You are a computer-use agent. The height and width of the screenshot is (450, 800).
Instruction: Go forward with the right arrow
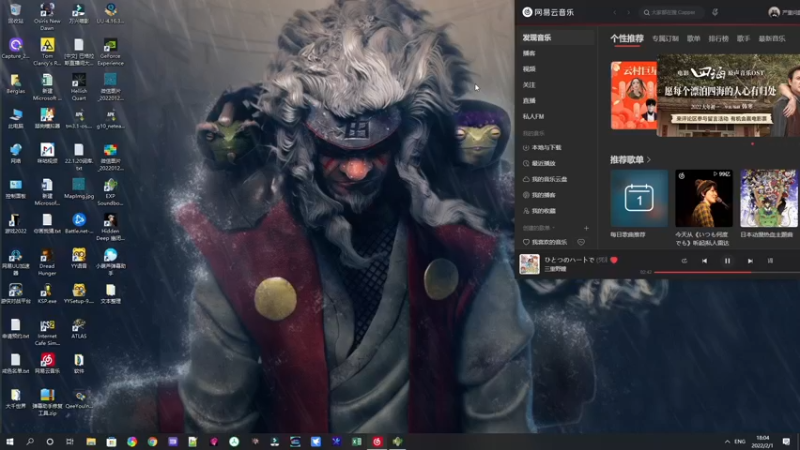coord(628,12)
